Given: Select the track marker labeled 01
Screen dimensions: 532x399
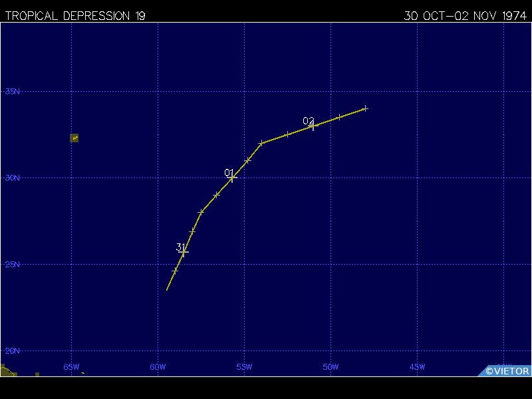Looking at the screenshot, I should click(x=232, y=178).
